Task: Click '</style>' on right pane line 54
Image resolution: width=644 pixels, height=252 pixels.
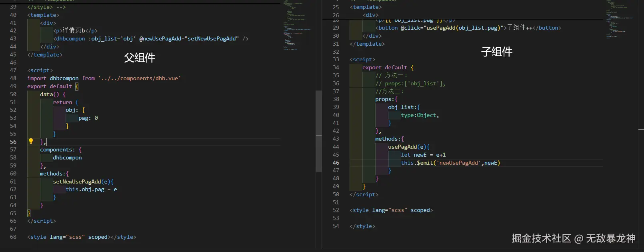Action: (362, 226)
